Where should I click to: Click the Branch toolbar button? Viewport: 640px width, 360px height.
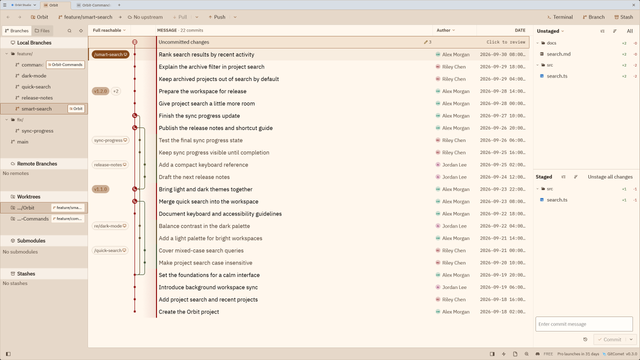click(593, 17)
